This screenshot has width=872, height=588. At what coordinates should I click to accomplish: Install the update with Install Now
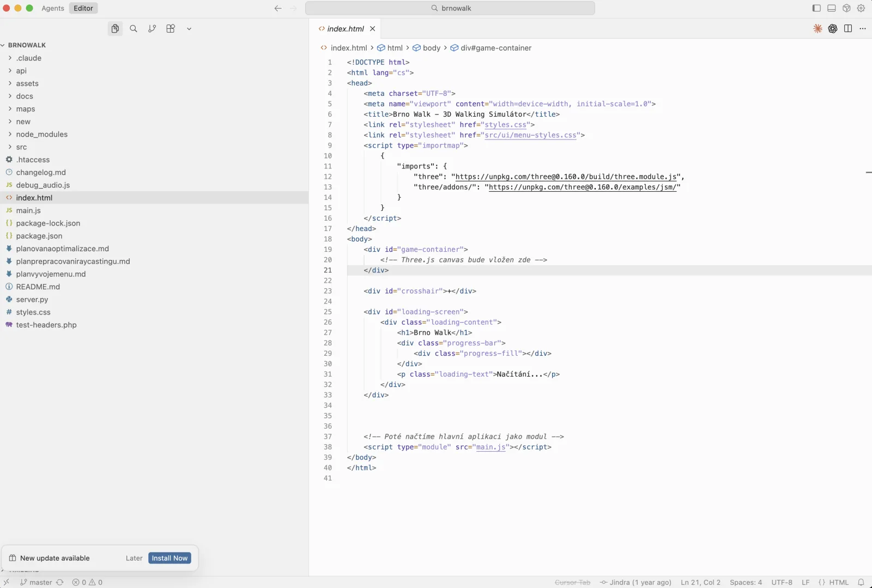169,559
